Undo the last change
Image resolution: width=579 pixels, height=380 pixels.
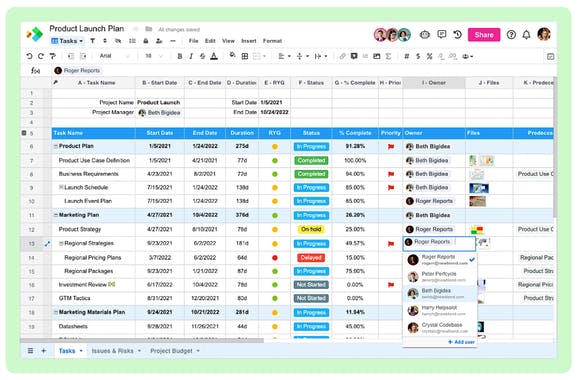29,56
